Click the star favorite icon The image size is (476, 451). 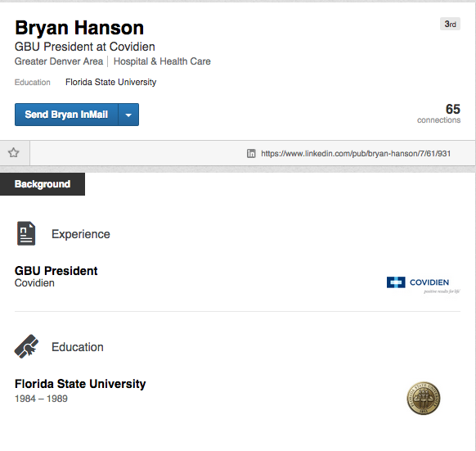(13, 152)
